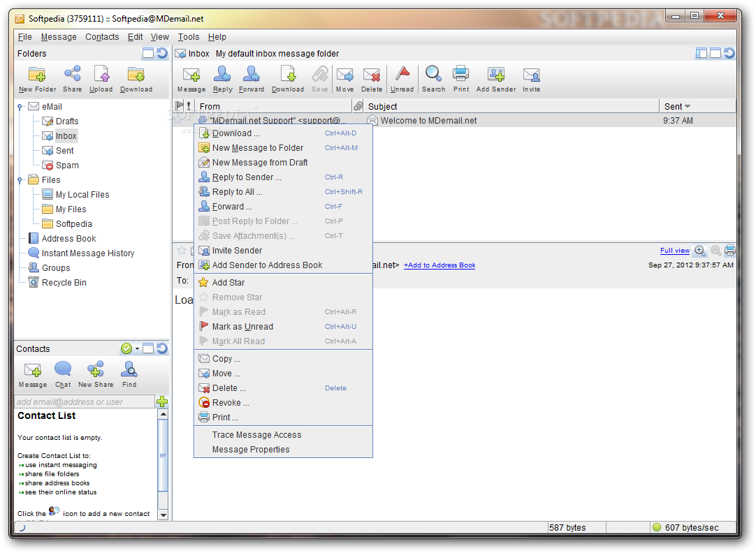Refresh the Contacts panel
The image size is (756, 553).
[x=163, y=348]
